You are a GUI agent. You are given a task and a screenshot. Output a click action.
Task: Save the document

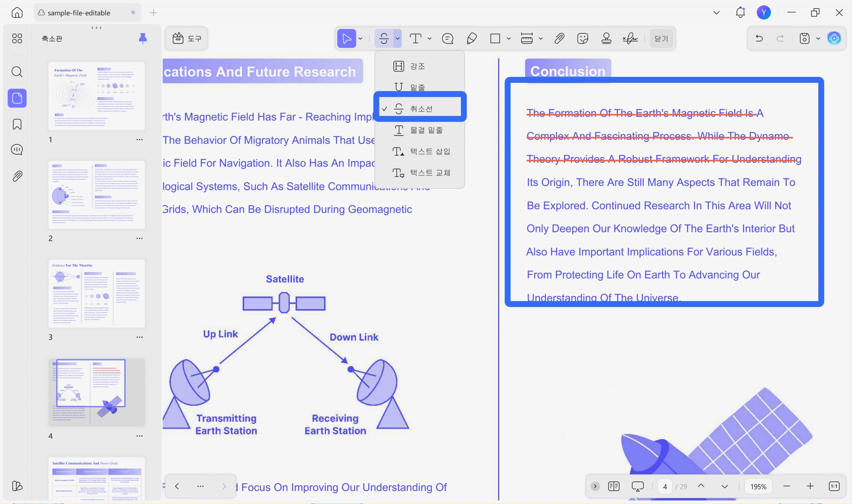pos(804,38)
